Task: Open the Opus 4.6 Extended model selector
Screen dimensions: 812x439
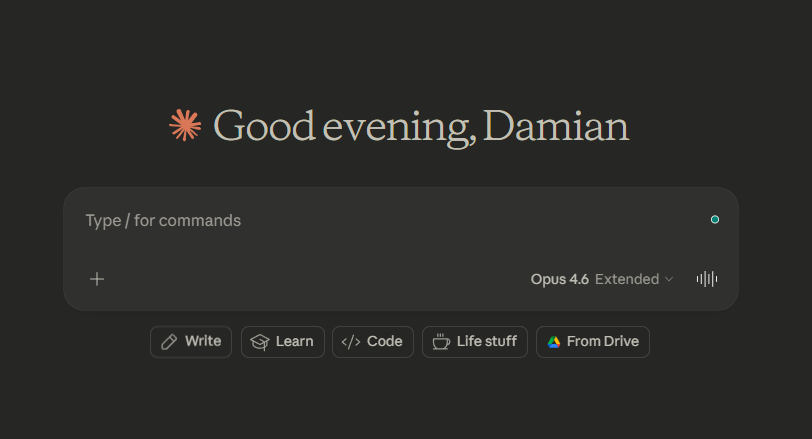Action: [x=602, y=279]
